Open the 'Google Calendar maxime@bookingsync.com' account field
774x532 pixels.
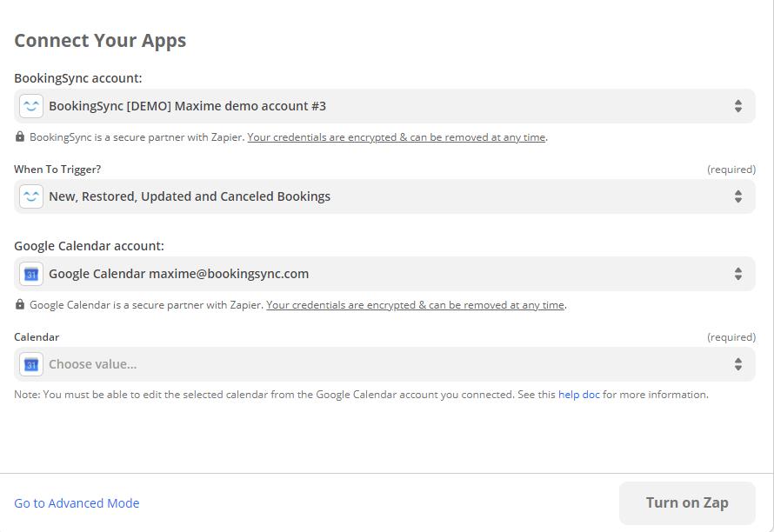pos(178,274)
